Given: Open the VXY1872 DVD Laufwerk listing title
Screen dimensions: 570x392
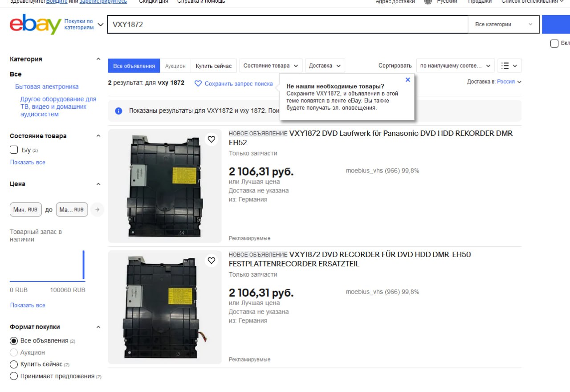Looking at the screenshot, I should [x=370, y=138].
